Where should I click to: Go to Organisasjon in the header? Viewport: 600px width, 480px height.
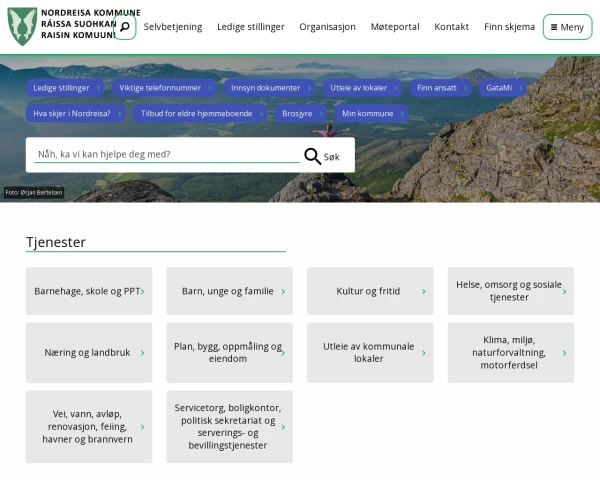pos(327,27)
